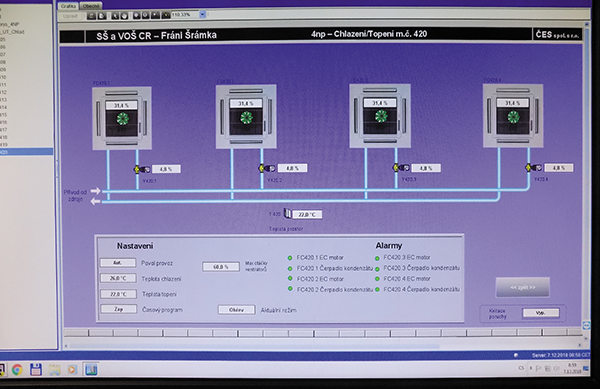Image resolution: width=600 pixels, height=389 pixels.
Task: Switch to the Grafika tab
Action: point(68,6)
